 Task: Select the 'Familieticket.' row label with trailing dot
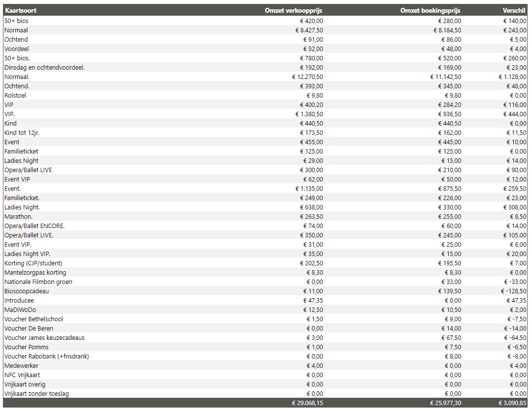coord(22,198)
